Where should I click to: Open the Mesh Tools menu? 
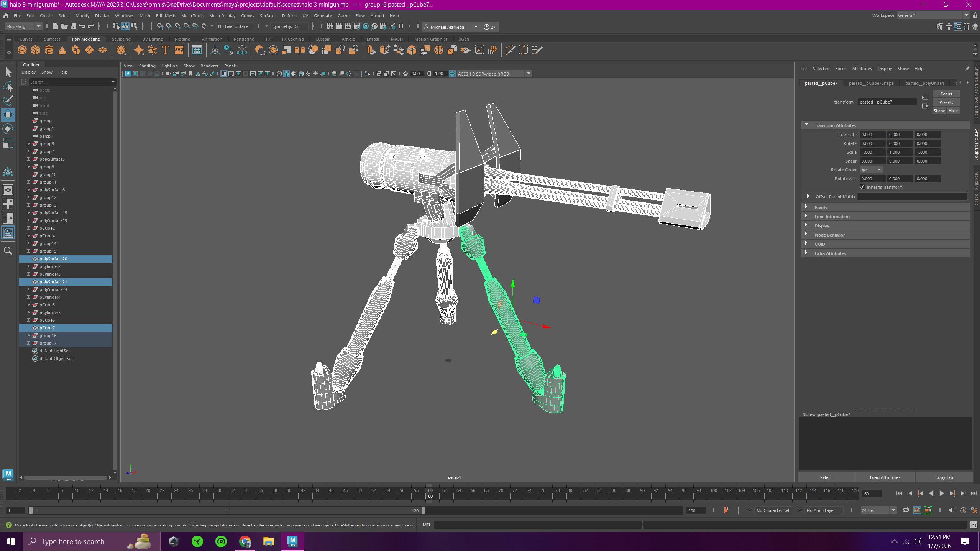[192, 16]
